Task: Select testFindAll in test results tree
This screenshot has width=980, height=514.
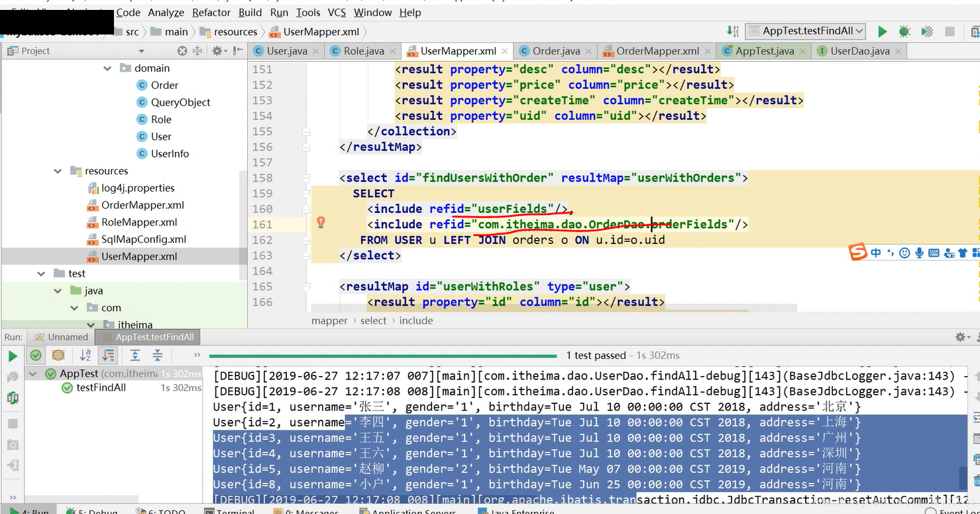Action: [101, 388]
